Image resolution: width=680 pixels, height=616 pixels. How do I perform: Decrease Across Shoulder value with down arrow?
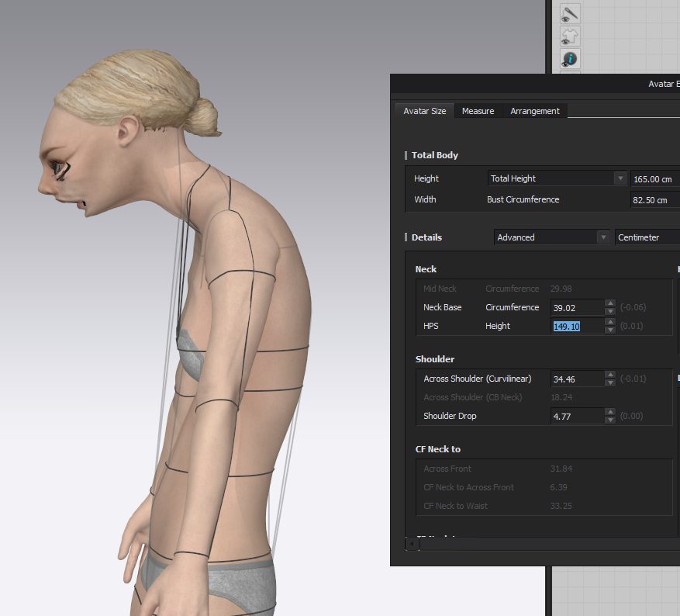point(610,383)
